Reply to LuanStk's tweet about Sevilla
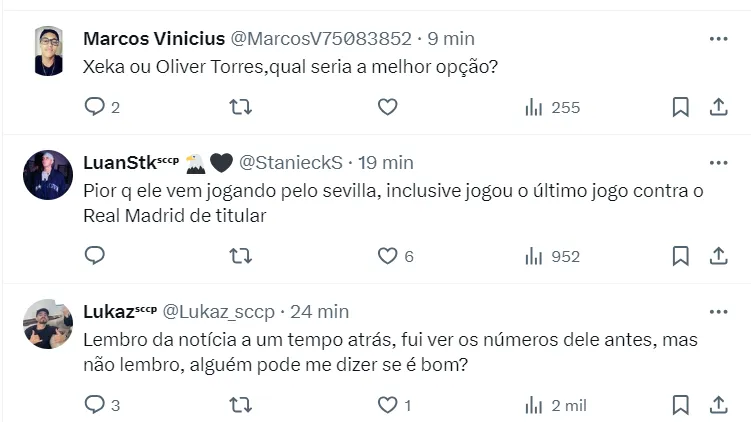The width and height of the screenshot is (751, 422). (95, 256)
